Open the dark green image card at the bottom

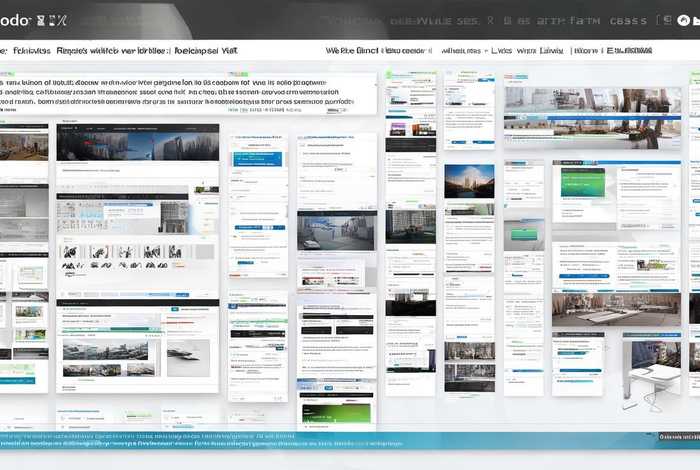(x=336, y=412)
